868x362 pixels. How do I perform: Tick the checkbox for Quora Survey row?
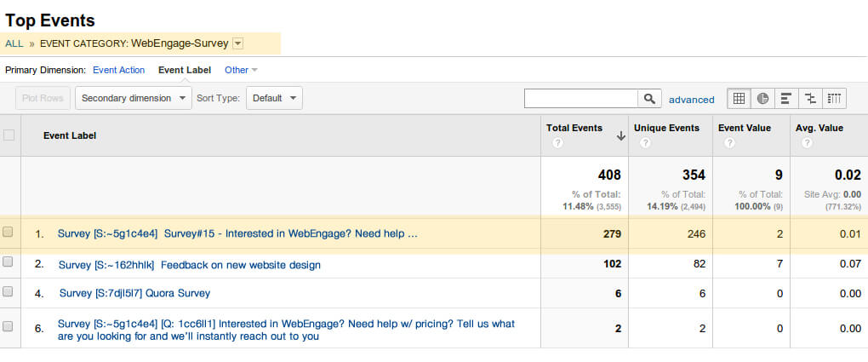point(9,292)
